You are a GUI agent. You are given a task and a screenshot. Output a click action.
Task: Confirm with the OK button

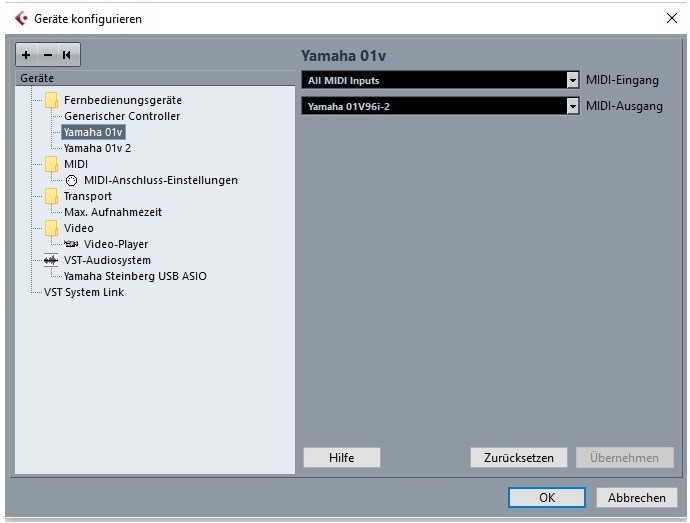pyautogui.click(x=547, y=497)
